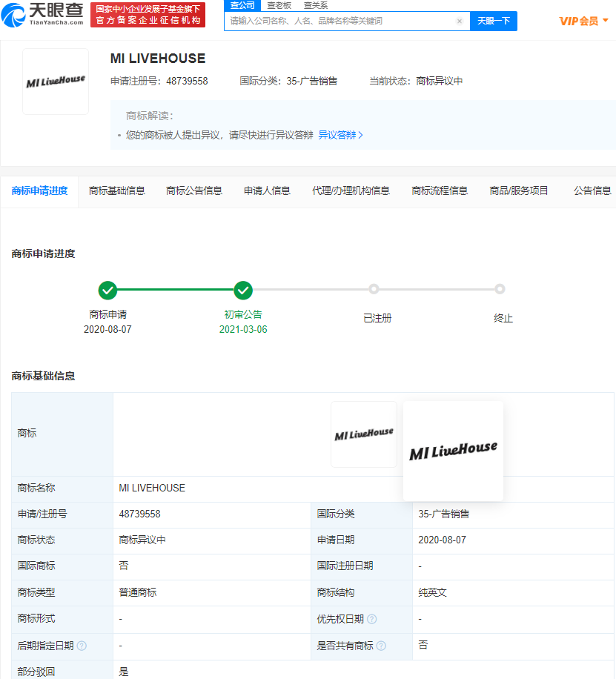Open the header MI LiveHouse trademark thumbnail
This screenshot has height=679, width=616.
click(56, 82)
